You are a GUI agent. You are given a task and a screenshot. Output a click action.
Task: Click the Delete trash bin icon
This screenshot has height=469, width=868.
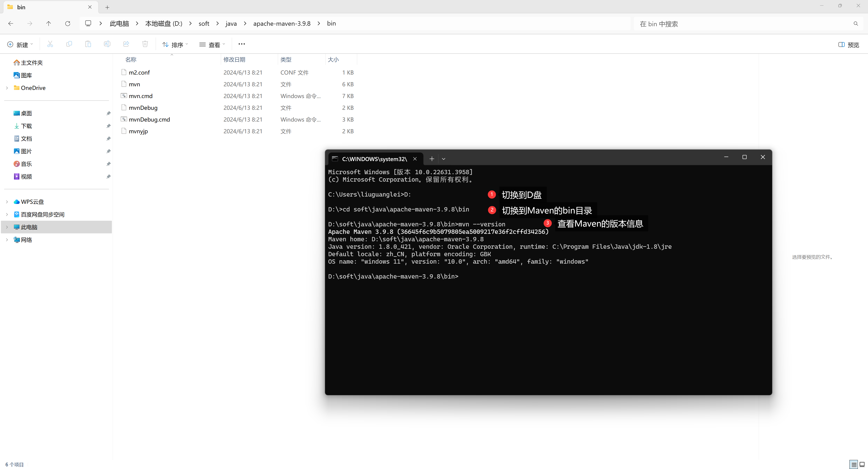coord(145,44)
